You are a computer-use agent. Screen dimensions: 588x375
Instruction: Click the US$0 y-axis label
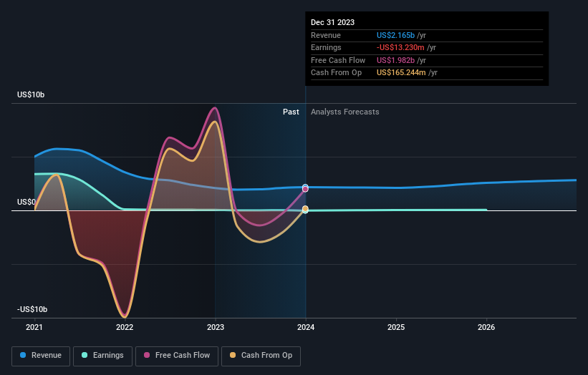click(x=26, y=202)
